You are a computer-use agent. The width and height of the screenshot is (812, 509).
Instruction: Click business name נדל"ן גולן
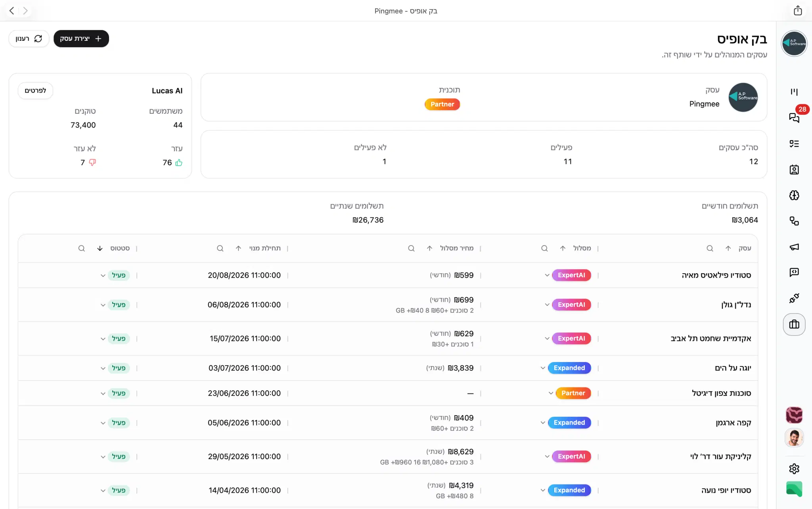pyautogui.click(x=736, y=305)
